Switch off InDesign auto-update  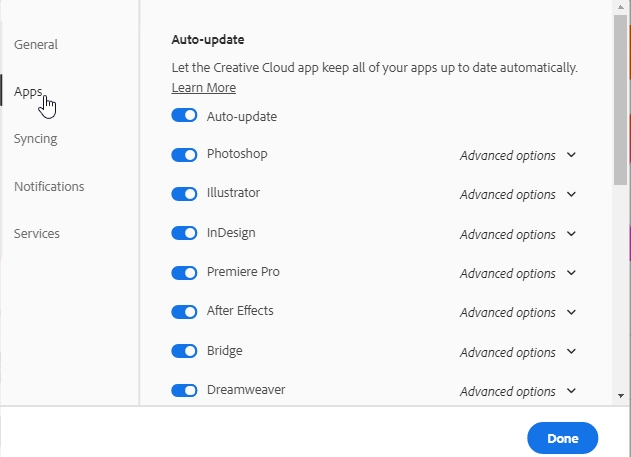tap(184, 233)
